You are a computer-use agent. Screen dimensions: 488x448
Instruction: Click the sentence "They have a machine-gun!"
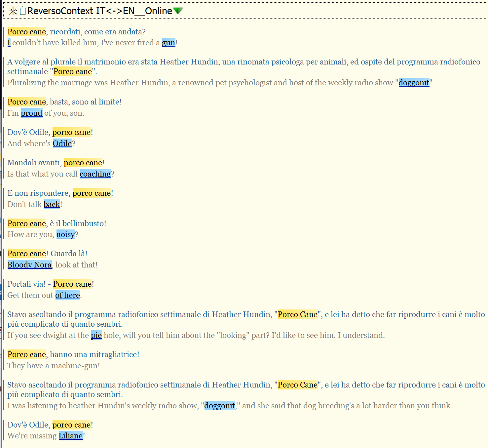tap(54, 366)
